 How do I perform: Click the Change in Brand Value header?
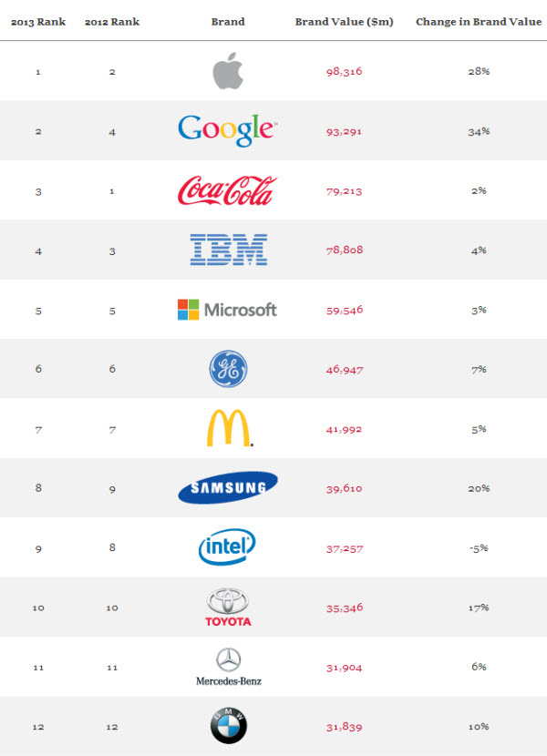pos(479,22)
